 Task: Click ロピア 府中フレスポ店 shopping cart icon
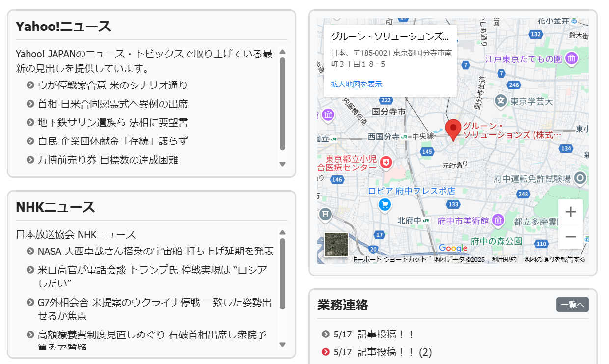click(x=385, y=204)
